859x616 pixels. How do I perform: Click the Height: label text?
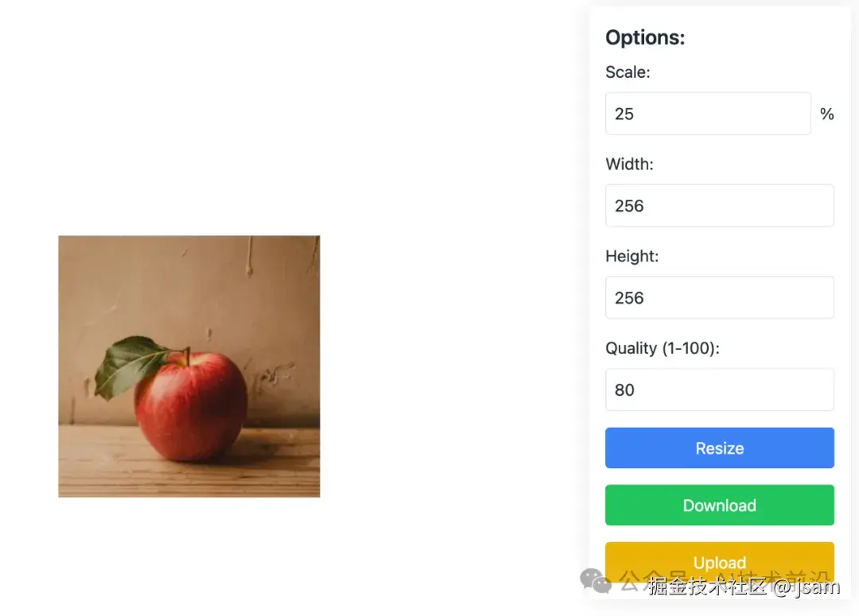632,257
